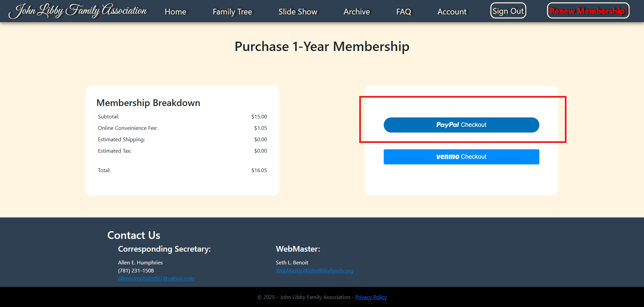Click the name Allen E. Humphries

pyautogui.click(x=140, y=263)
